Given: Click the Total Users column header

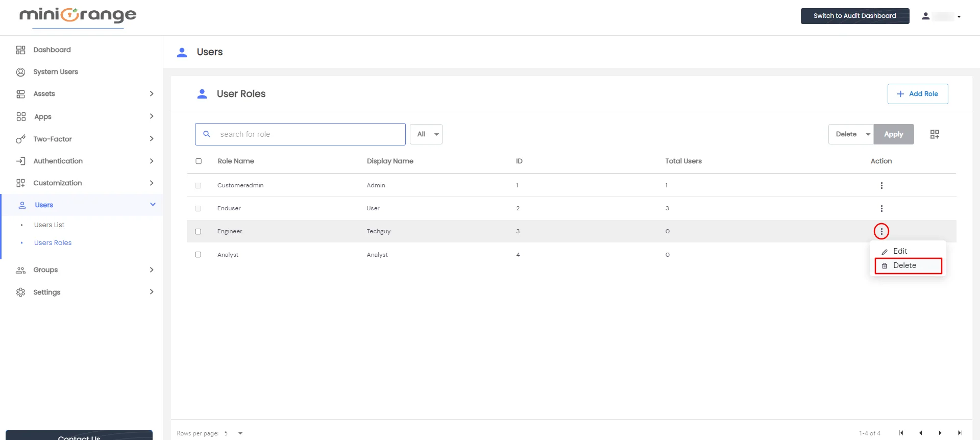Looking at the screenshot, I should click(683, 161).
